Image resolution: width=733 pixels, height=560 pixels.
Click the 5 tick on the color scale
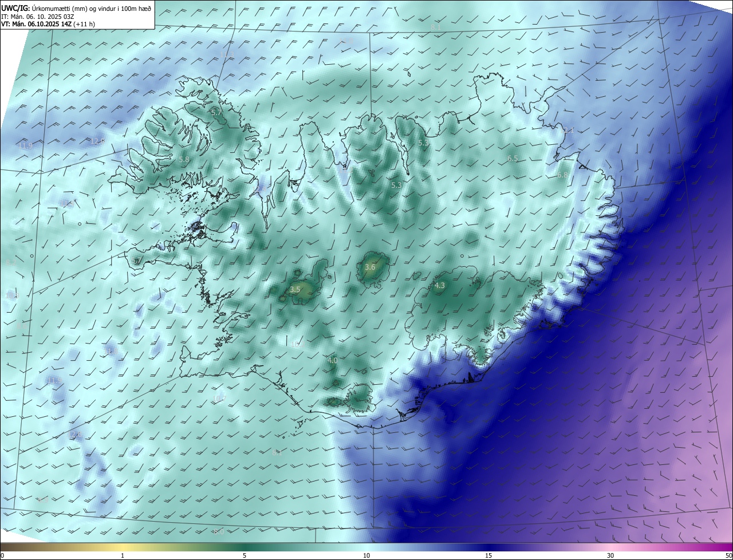pyautogui.click(x=245, y=555)
